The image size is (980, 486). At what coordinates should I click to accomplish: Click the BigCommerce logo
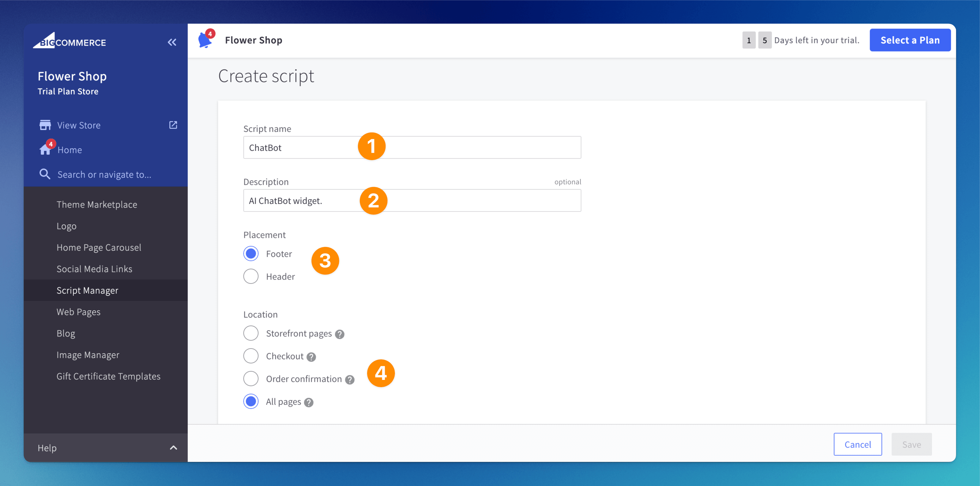70,41
